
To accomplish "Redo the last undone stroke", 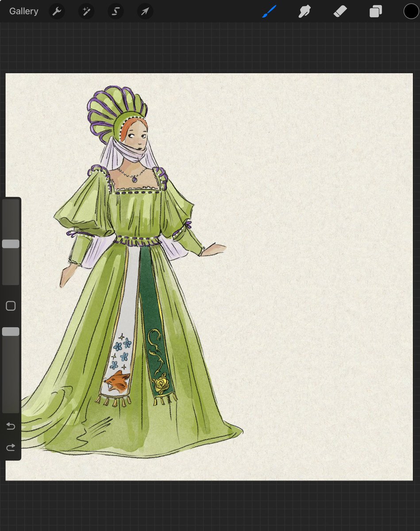I will [x=11, y=448].
